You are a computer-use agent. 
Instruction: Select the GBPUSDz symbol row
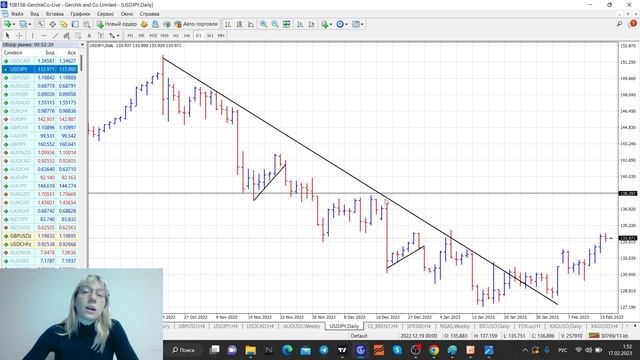click(40, 236)
